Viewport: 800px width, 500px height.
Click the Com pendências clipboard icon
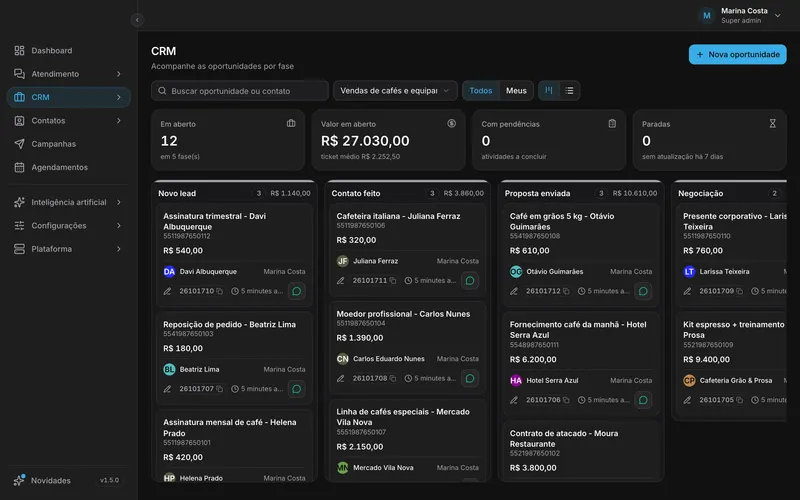coord(612,123)
